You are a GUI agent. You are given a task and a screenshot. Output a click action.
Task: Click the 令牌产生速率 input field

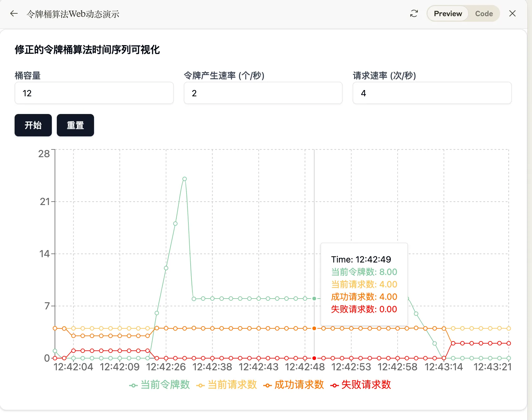(263, 93)
